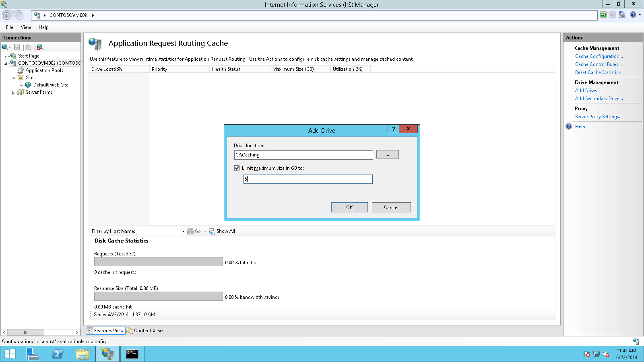Click the Maximum Size (GB) column header
The width and height of the screenshot is (644, 362).
click(x=300, y=69)
